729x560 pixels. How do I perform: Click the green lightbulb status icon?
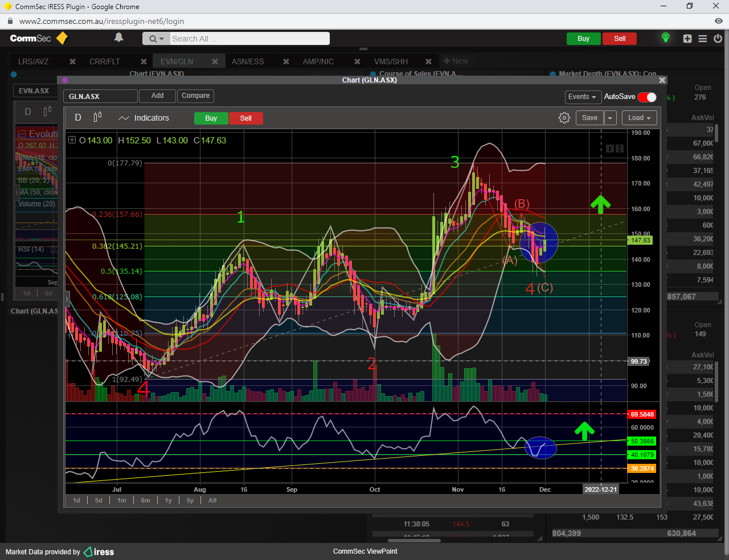[x=665, y=38]
